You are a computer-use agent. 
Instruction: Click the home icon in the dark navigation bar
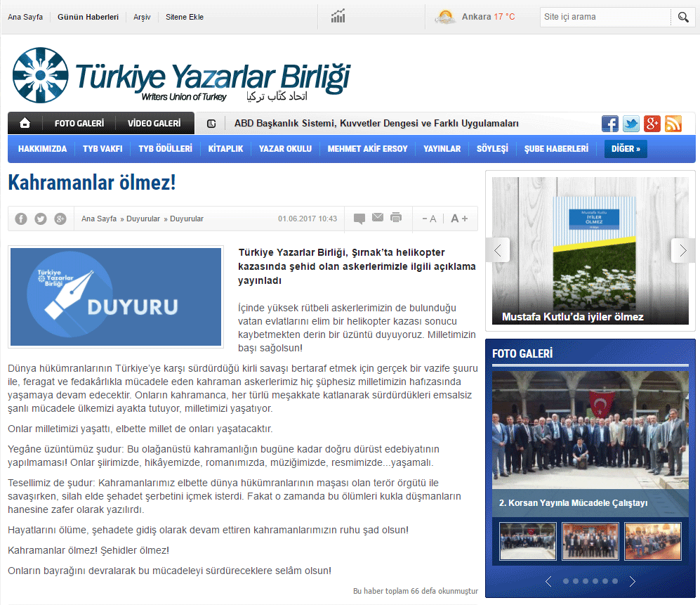(x=25, y=123)
